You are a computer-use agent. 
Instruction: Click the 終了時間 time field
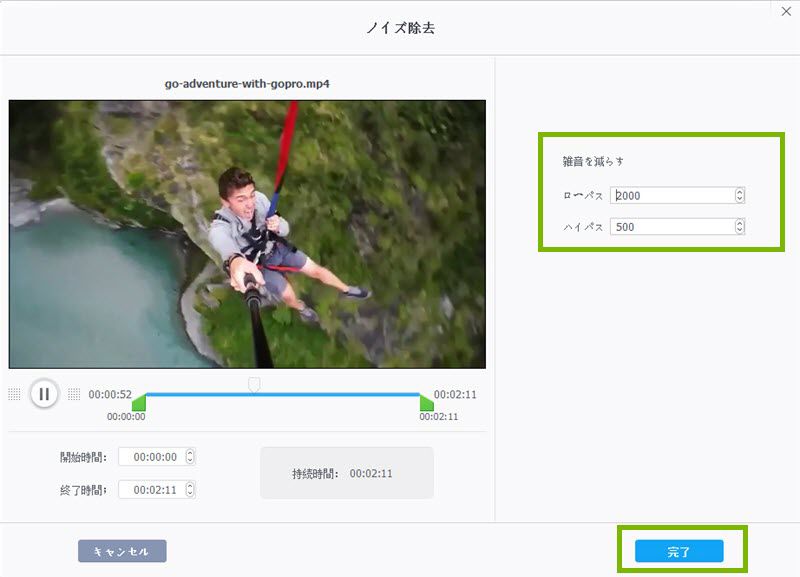pyautogui.click(x=150, y=490)
